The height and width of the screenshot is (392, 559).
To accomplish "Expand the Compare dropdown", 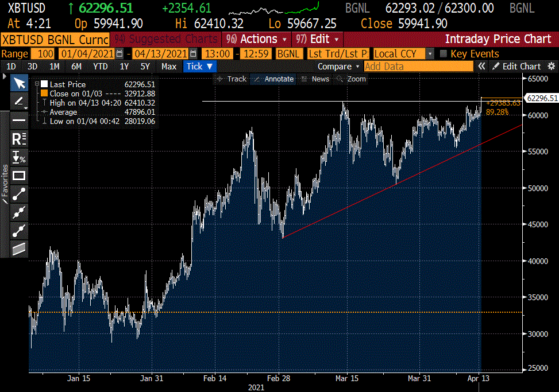I will (338, 67).
